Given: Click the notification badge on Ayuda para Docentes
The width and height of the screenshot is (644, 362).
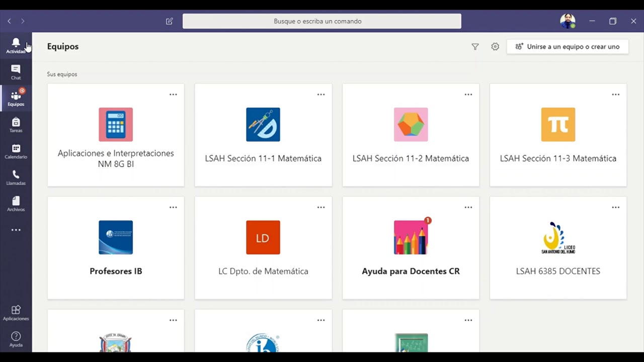Looking at the screenshot, I should (x=428, y=220).
